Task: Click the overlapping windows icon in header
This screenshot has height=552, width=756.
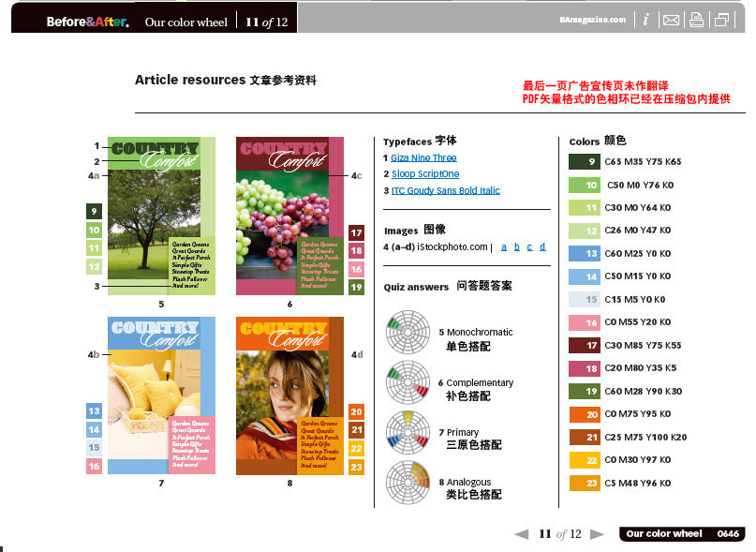Action: 722,20
